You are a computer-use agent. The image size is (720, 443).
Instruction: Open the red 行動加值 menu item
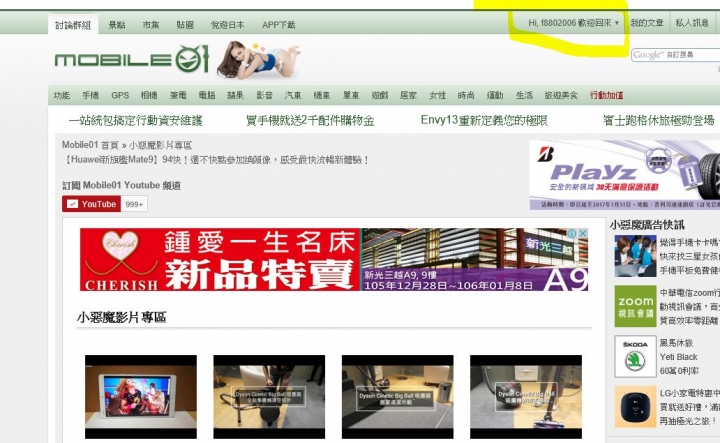pyautogui.click(x=607, y=95)
